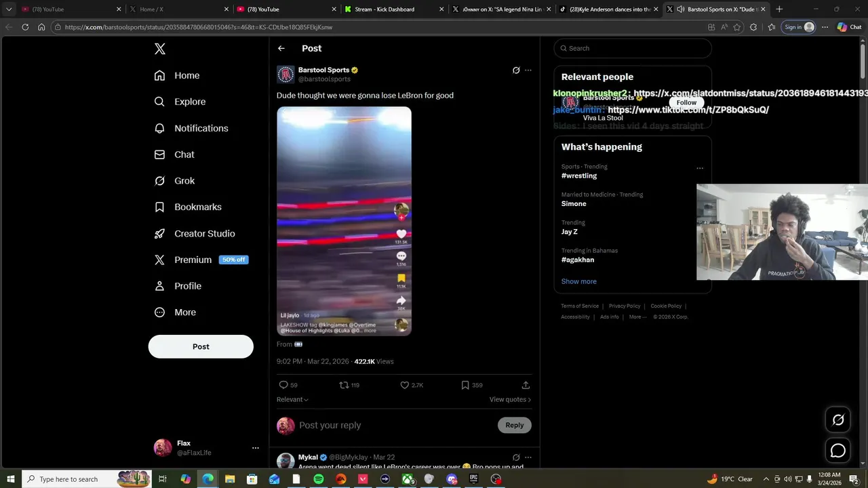Image resolution: width=868 pixels, height=488 pixels.
Task: Open browser settings and more menu
Action: (x=825, y=27)
